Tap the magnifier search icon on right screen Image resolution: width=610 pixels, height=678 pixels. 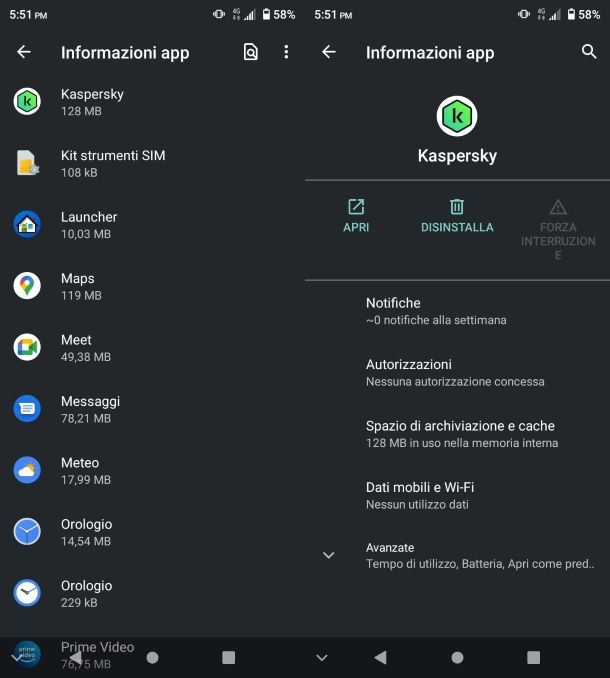589,52
